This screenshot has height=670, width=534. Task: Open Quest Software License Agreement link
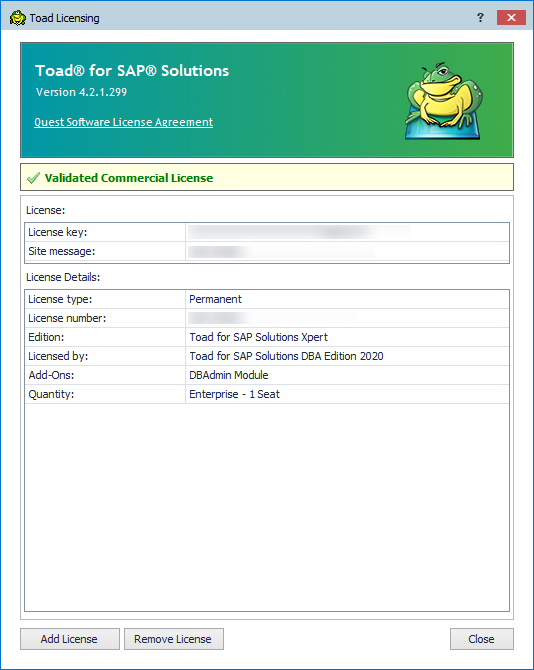[123, 122]
